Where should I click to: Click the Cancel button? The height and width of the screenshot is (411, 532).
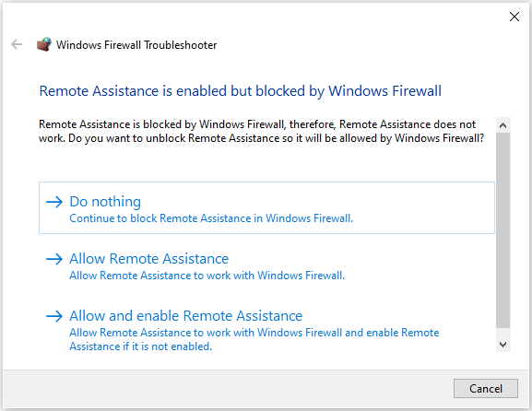tap(486, 389)
